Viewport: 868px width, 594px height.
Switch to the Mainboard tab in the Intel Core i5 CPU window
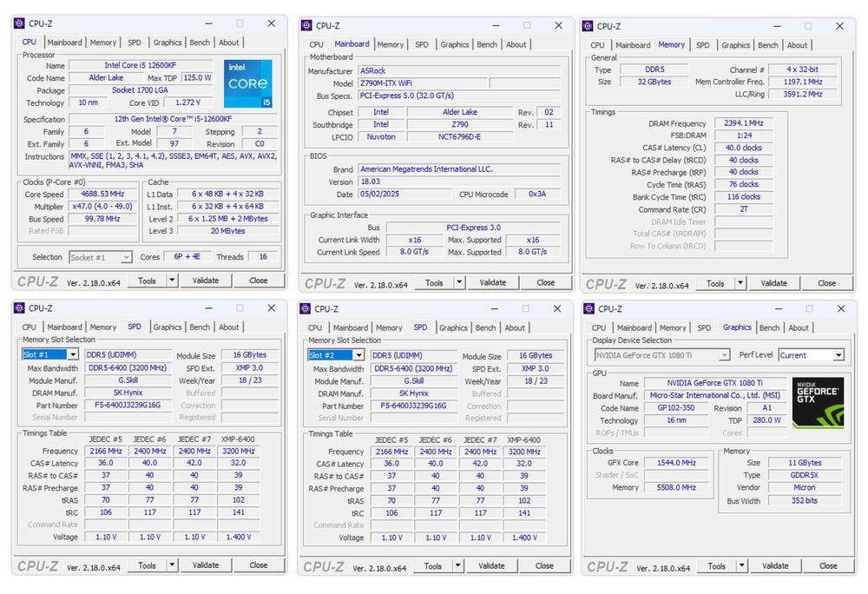click(x=64, y=42)
